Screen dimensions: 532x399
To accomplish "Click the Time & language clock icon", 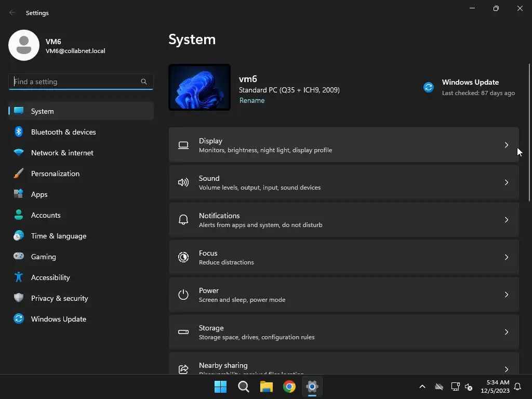I will (x=19, y=235).
